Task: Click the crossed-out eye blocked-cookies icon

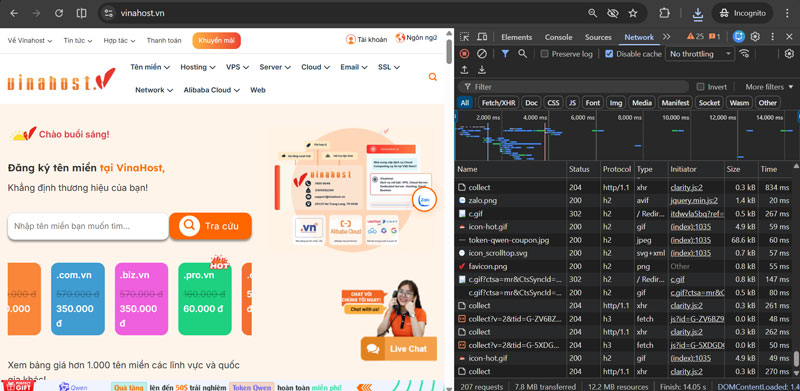Action: click(x=613, y=13)
